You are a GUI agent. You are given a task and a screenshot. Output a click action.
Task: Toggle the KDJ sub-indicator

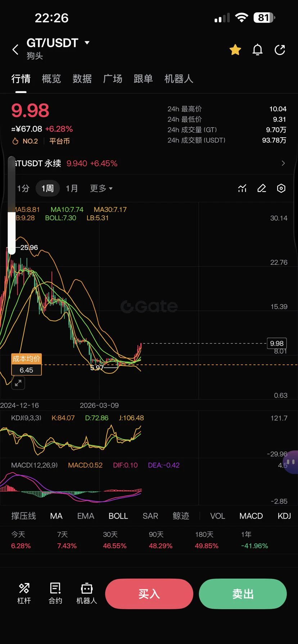pos(284,516)
